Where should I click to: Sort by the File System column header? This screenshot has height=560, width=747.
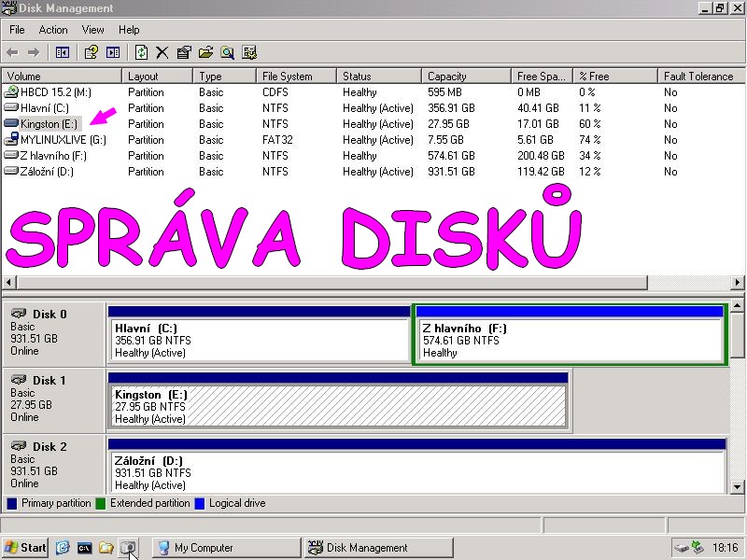pos(296,77)
